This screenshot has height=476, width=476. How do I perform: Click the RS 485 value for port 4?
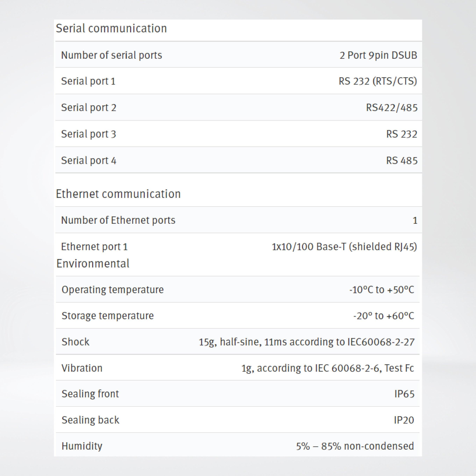pos(402,161)
